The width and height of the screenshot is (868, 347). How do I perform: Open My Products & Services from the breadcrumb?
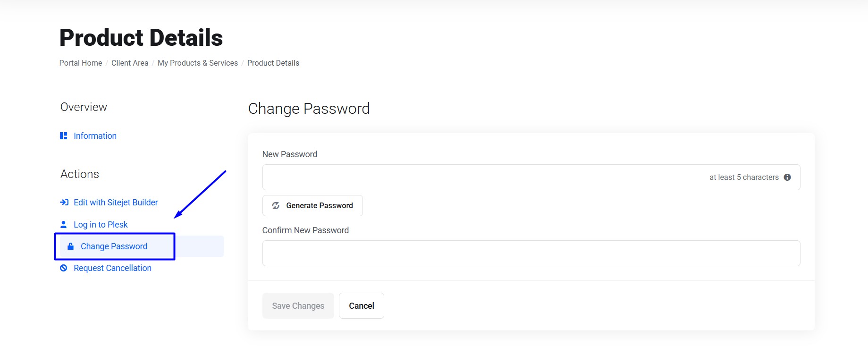click(x=197, y=63)
